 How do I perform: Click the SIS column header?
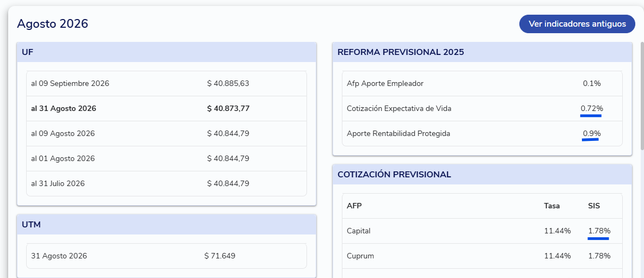(x=594, y=206)
